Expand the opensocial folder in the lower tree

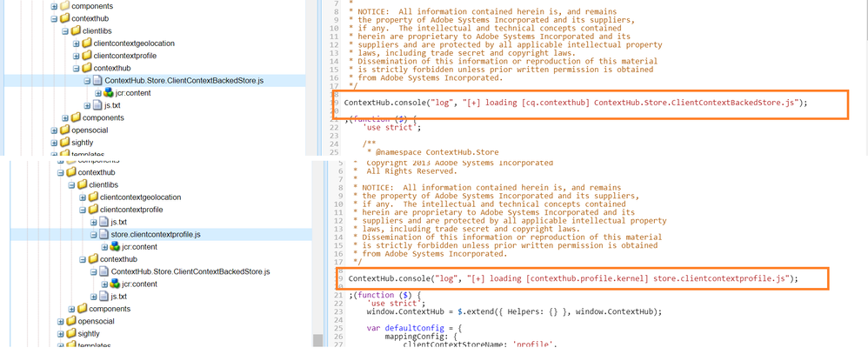(x=60, y=322)
